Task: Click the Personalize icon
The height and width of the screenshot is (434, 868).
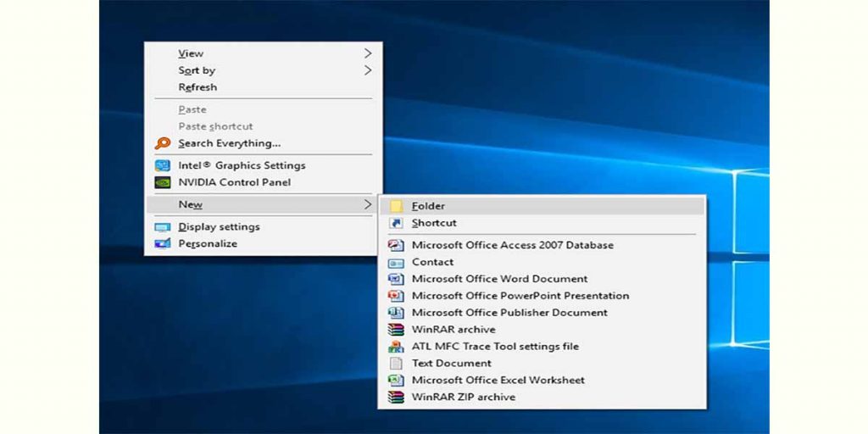Action: pyautogui.click(x=162, y=243)
